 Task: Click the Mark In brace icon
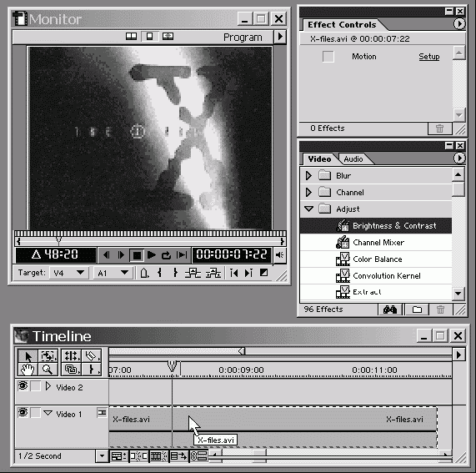point(160,273)
